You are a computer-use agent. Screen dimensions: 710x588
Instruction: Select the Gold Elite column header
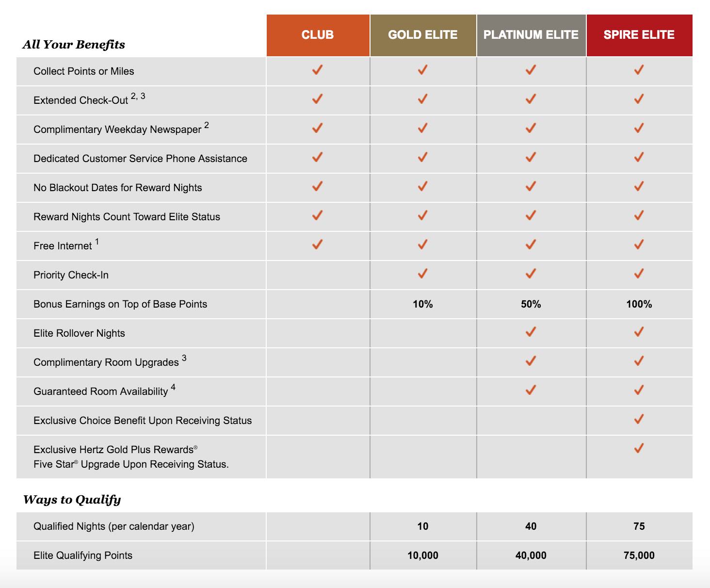(x=423, y=35)
